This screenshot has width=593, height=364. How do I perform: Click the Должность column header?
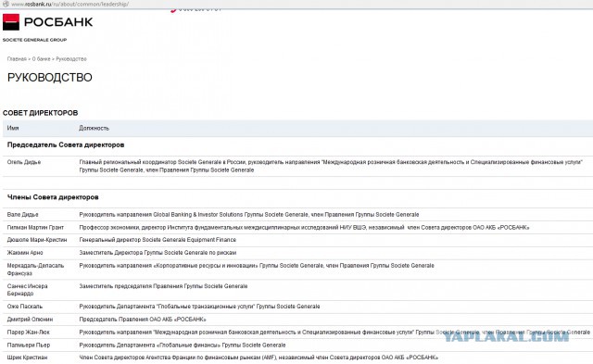click(x=94, y=128)
